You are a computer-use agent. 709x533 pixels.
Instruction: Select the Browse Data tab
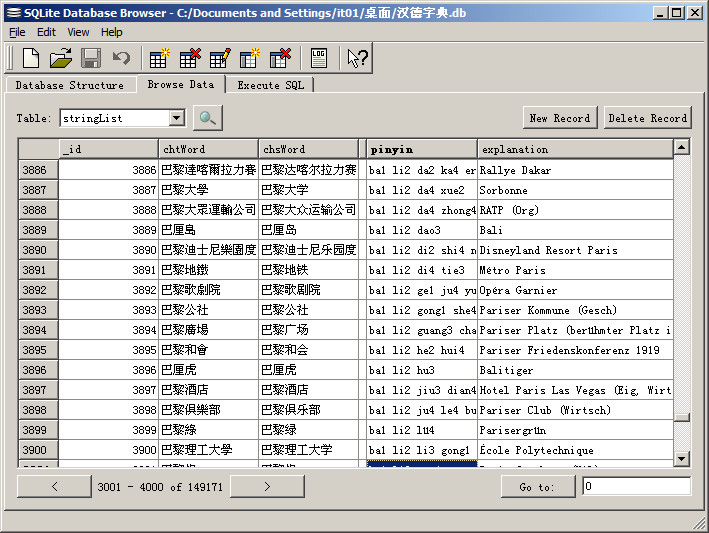(x=181, y=84)
